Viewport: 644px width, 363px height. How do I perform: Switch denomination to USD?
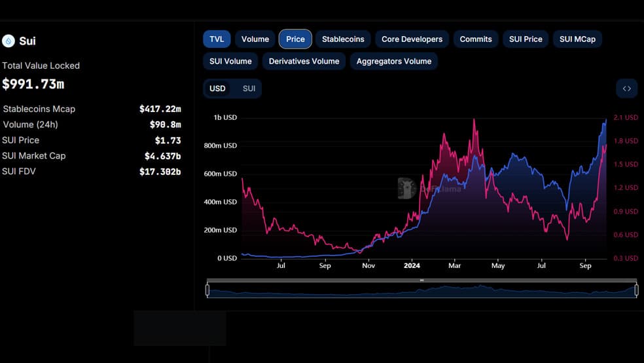pyautogui.click(x=217, y=88)
